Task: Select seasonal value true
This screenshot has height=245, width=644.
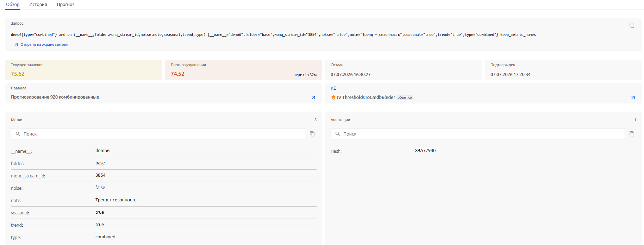Action: (x=100, y=212)
